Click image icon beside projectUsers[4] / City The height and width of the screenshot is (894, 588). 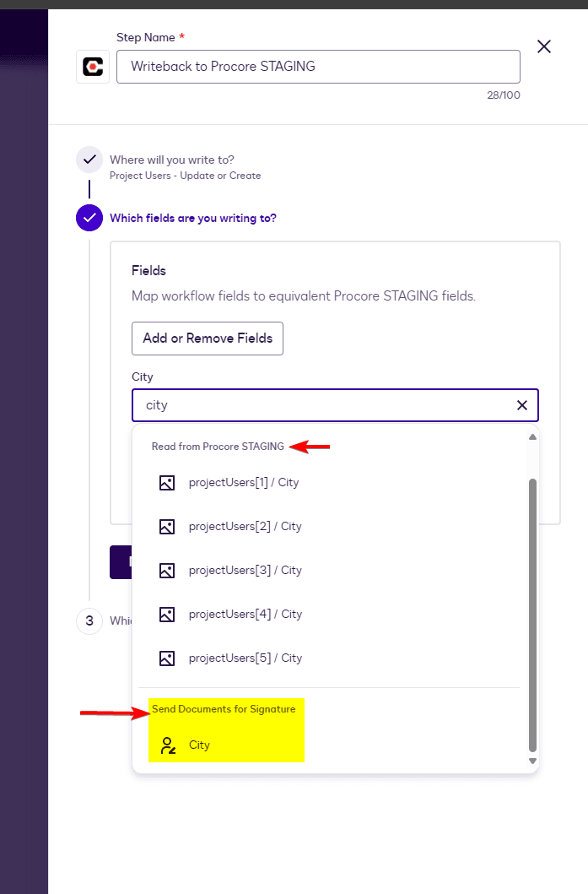(x=167, y=615)
